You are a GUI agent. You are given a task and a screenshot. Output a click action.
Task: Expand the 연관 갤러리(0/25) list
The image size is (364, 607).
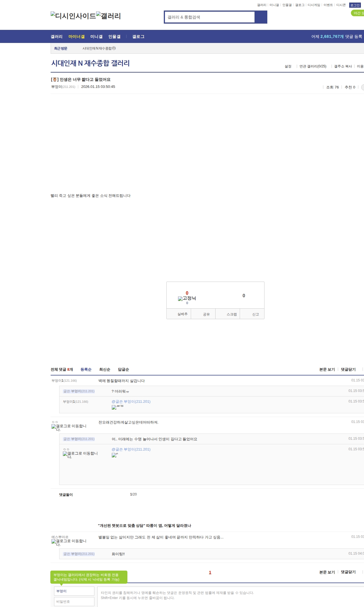313,66
